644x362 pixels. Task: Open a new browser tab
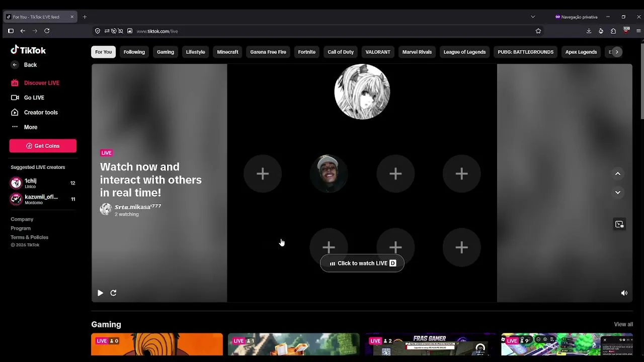(x=85, y=17)
